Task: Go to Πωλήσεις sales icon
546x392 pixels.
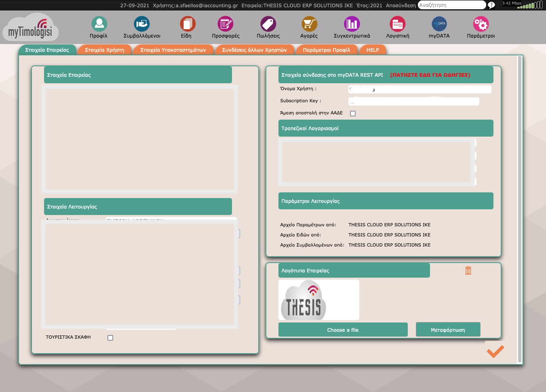Action: pyautogui.click(x=268, y=24)
